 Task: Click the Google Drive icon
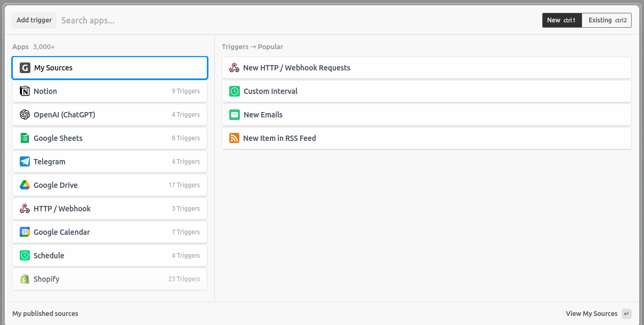pyautogui.click(x=25, y=185)
